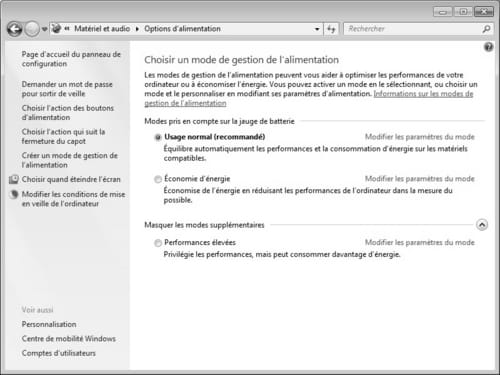The height and width of the screenshot is (375, 500).
Task: Open Créer un mode de gestion de l'alimentation
Action: click(70, 160)
